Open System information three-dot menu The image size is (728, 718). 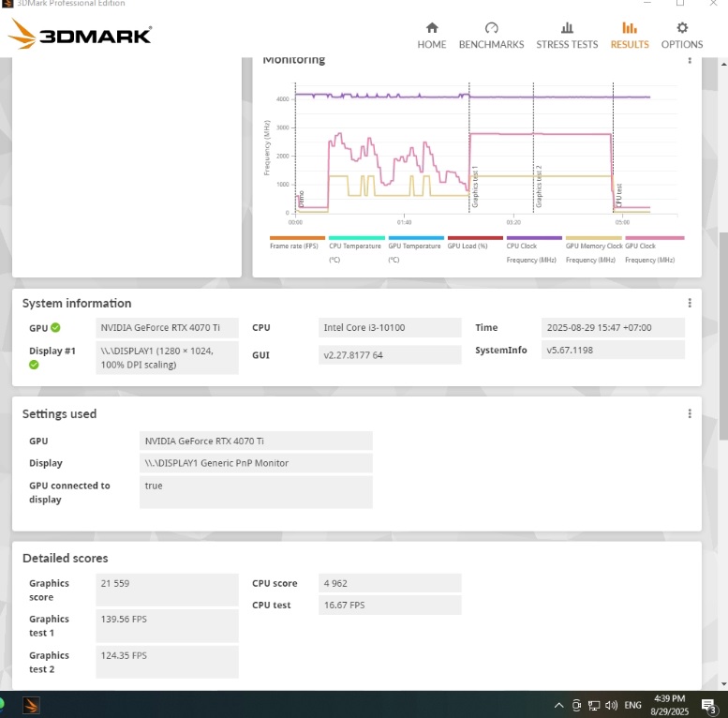tap(690, 303)
